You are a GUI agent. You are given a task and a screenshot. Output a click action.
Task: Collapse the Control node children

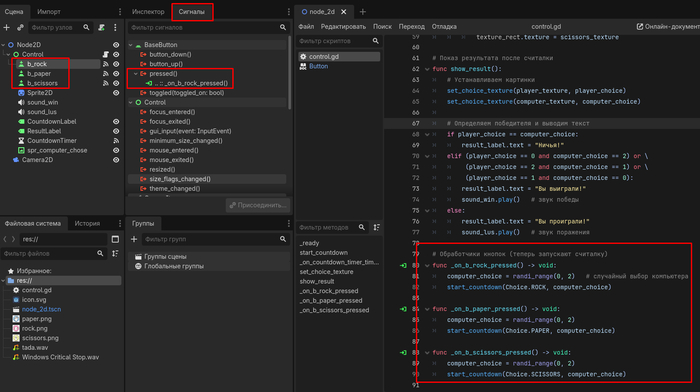[x=8, y=54]
